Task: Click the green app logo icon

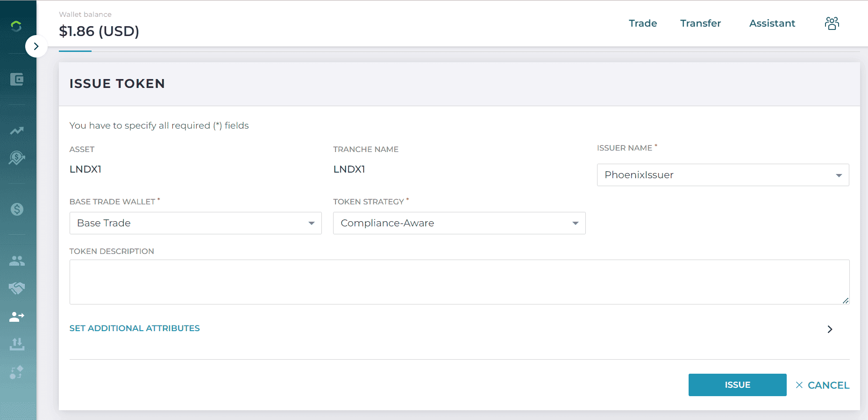Action: 16,26
